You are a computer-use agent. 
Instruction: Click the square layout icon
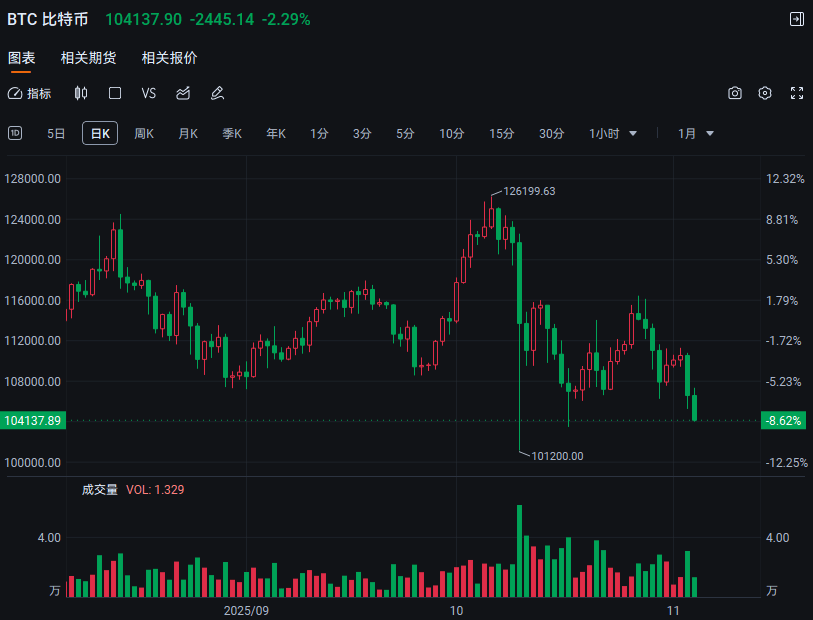(x=115, y=93)
